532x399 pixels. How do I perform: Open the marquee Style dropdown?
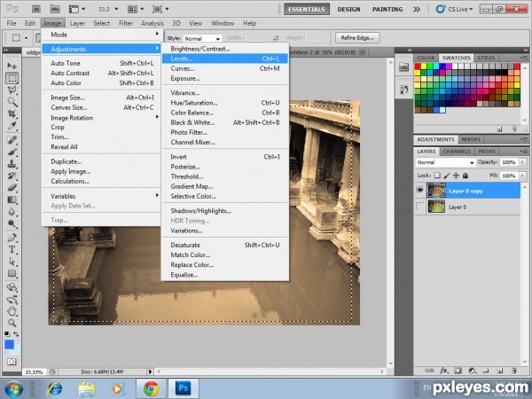(202, 38)
